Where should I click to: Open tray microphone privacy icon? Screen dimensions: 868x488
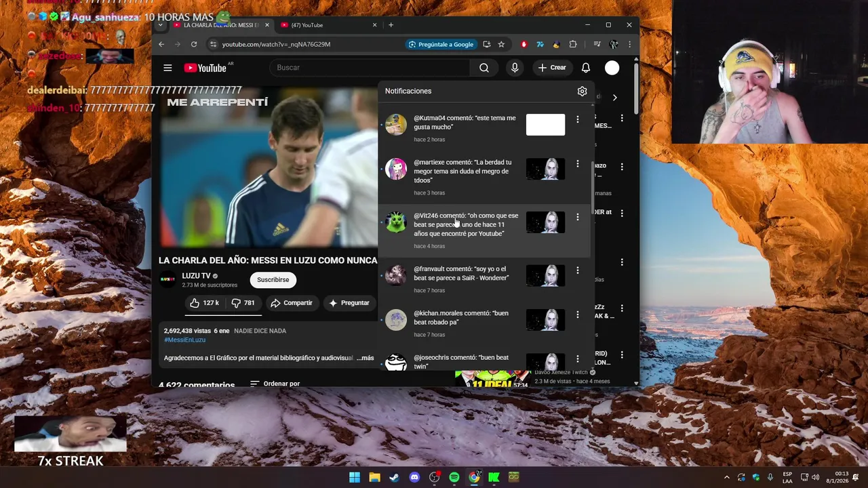click(770, 477)
